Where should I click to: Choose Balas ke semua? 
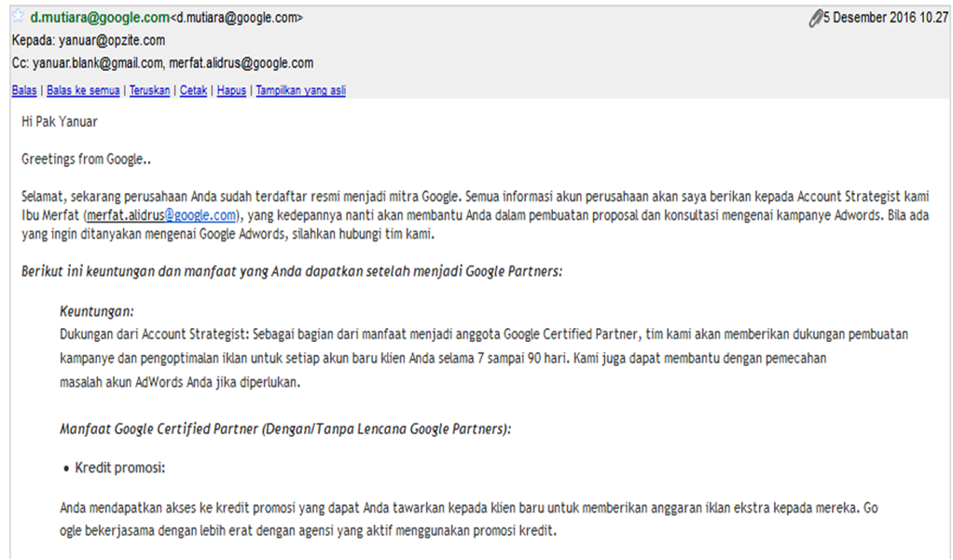[x=83, y=90]
